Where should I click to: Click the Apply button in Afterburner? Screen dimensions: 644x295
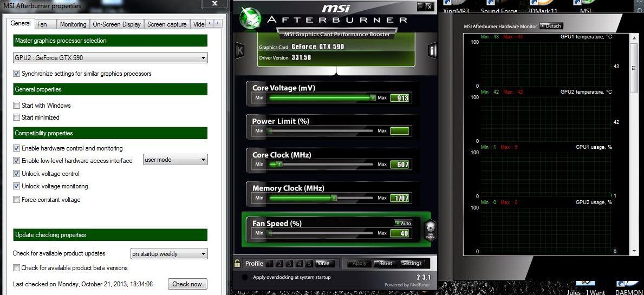tap(360, 264)
